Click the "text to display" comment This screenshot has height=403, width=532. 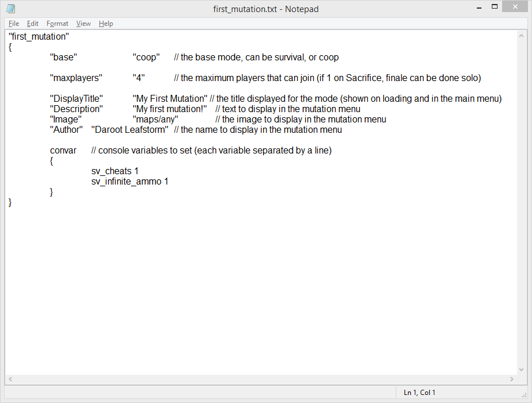[288, 109]
